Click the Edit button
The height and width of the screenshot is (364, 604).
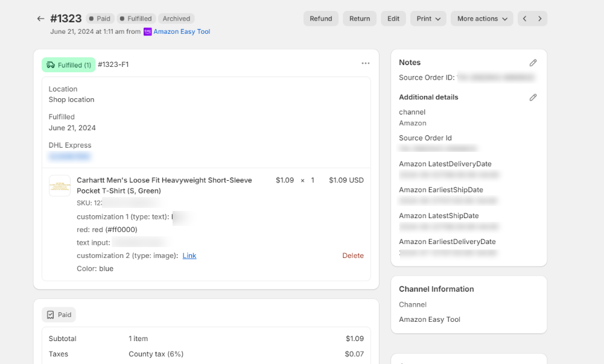(x=393, y=18)
